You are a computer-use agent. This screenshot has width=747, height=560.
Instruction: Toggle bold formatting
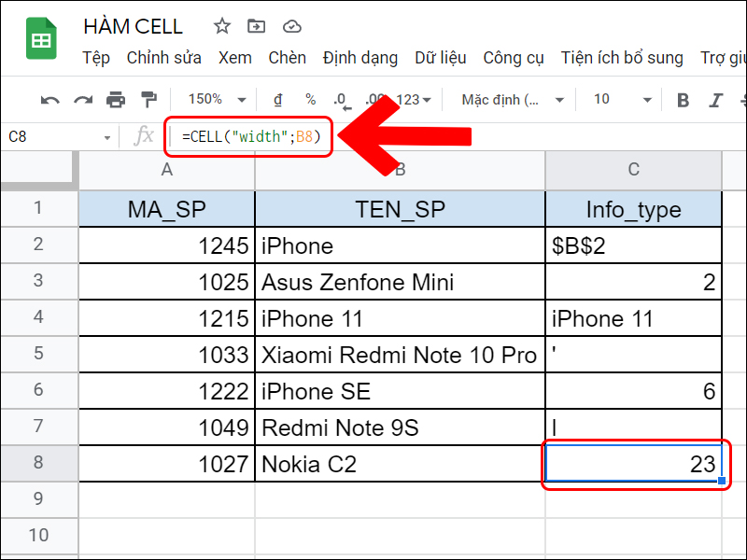click(682, 100)
